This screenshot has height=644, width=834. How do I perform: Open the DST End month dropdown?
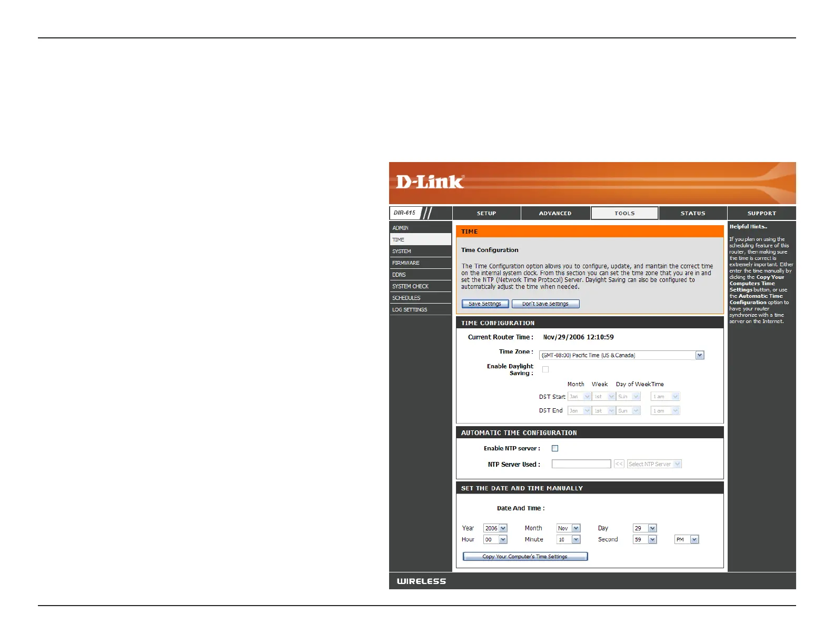pos(579,410)
